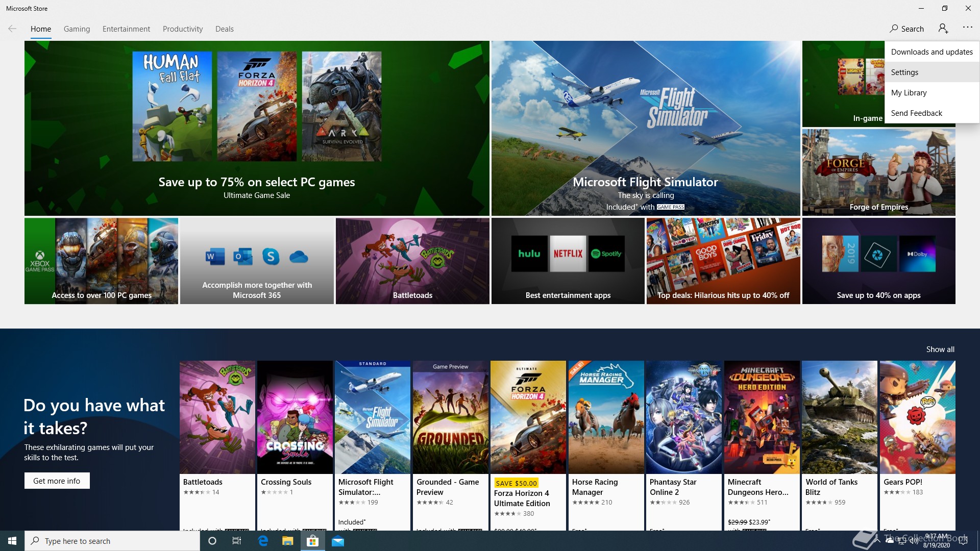980x551 pixels.
Task: Click the back arrow in Store header
Action: point(12,29)
